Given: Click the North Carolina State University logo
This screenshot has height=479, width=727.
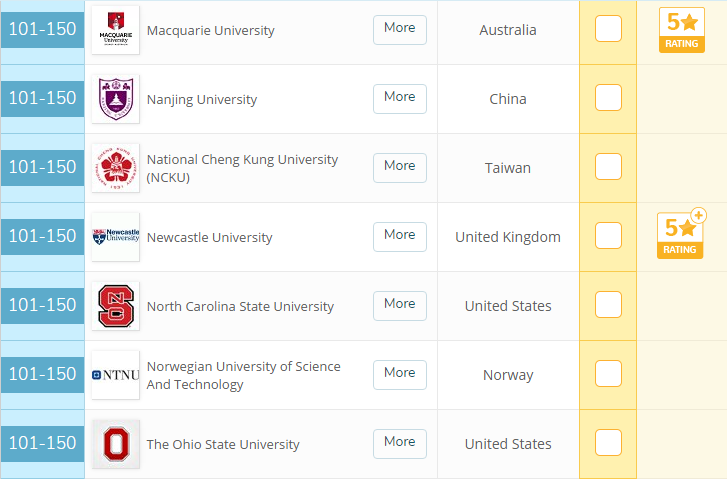Looking at the screenshot, I should [115, 306].
